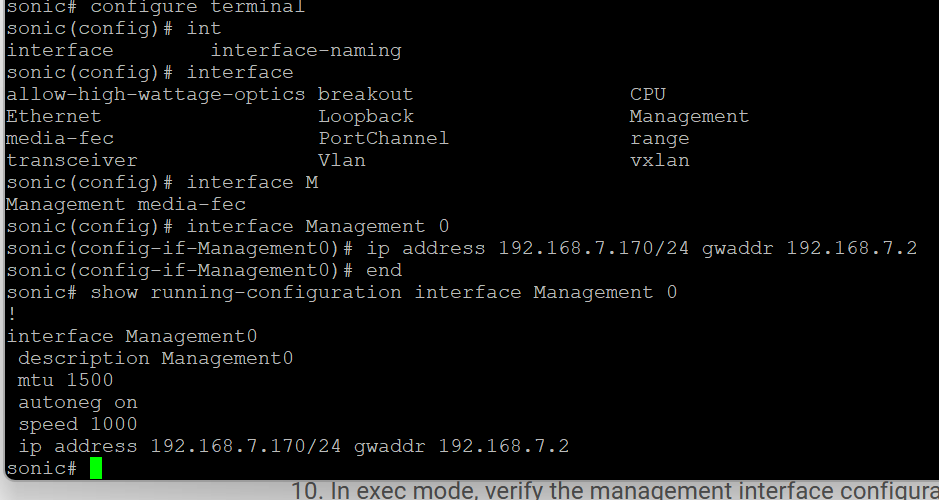Click the "speed 1000" configuration line
The width and height of the screenshot is (939, 500).
coord(77,424)
